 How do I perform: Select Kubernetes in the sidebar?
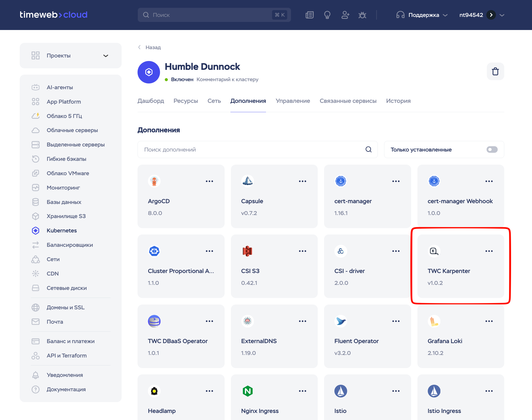pos(62,230)
